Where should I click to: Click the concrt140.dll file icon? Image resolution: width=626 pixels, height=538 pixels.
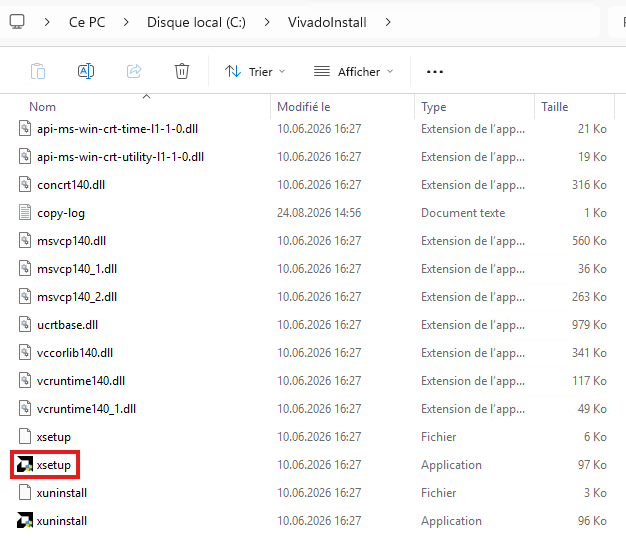coord(25,184)
